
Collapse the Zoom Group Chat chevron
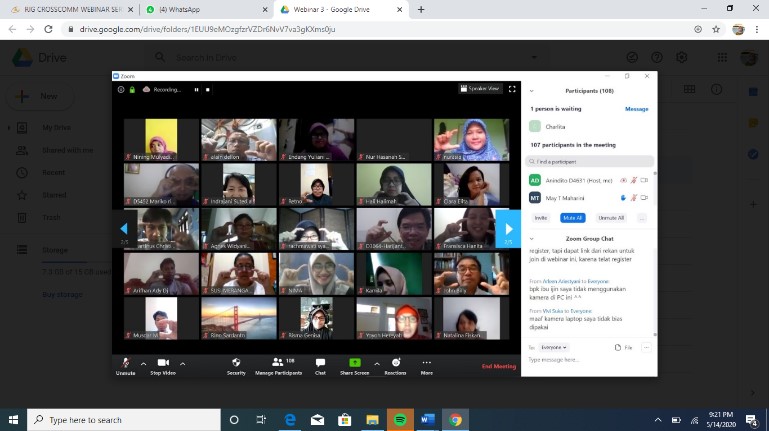point(532,239)
